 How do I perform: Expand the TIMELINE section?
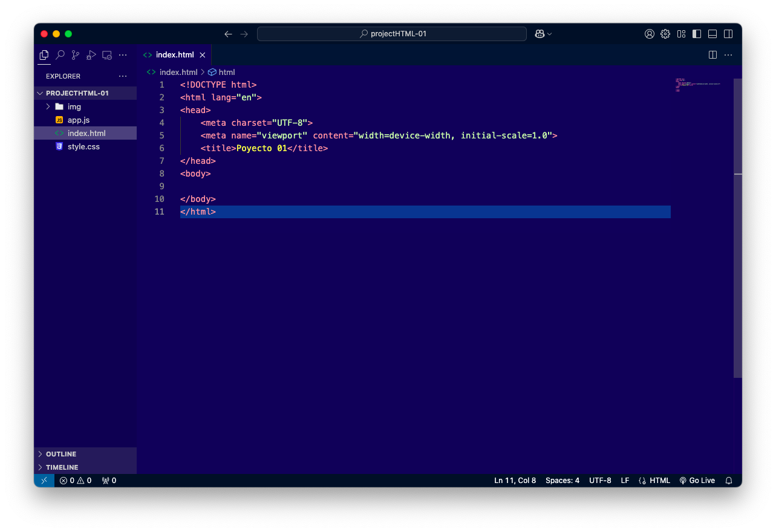(x=85, y=467)
